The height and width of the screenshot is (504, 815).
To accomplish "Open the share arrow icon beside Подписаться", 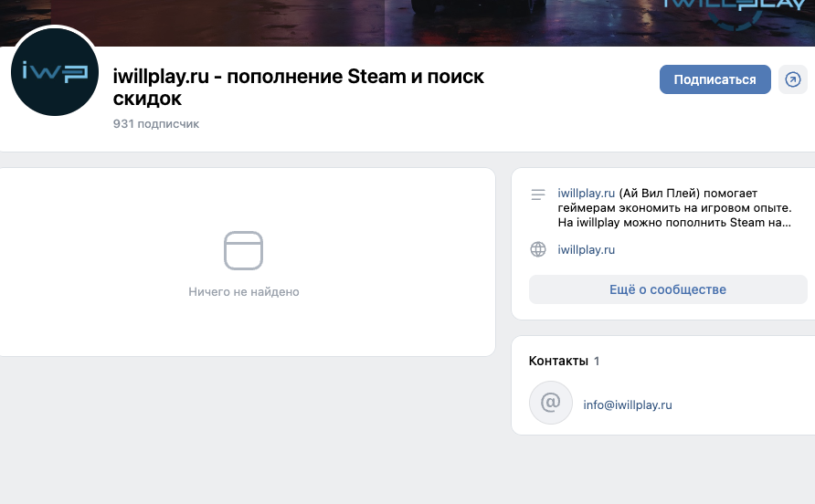I will (x=793, y=79).
